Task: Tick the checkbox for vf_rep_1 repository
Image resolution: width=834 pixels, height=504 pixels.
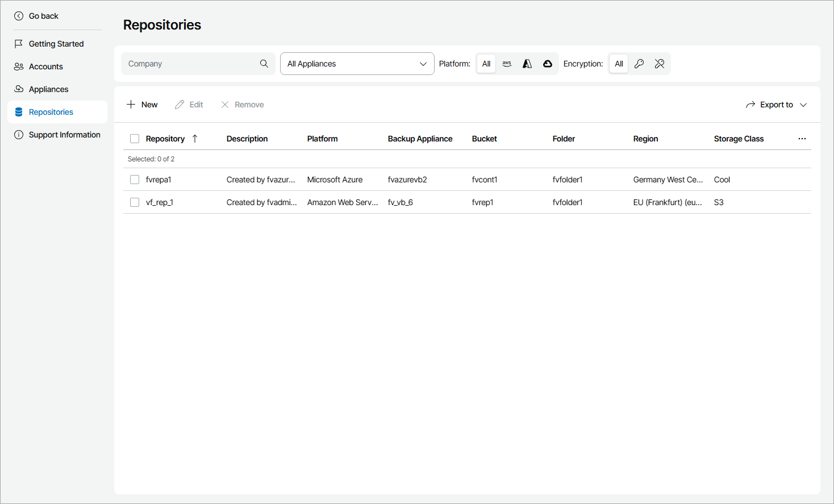Action: click(x=135, y=202)
